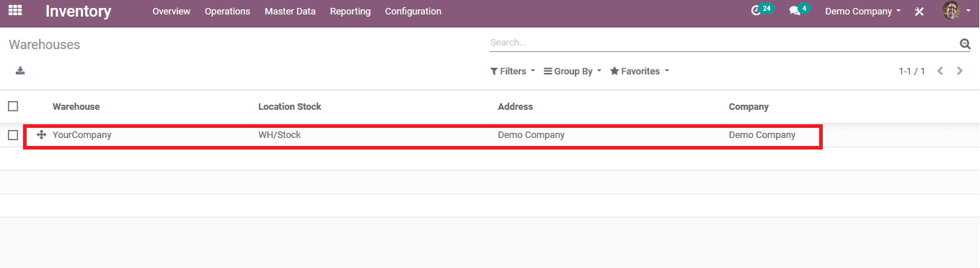Click the Company column cell Demo Company

(762, 135)
